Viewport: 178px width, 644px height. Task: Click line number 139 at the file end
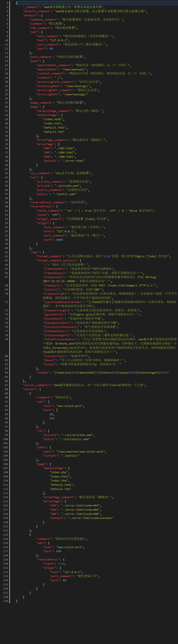pyautogui.click(x=6, y=601)
